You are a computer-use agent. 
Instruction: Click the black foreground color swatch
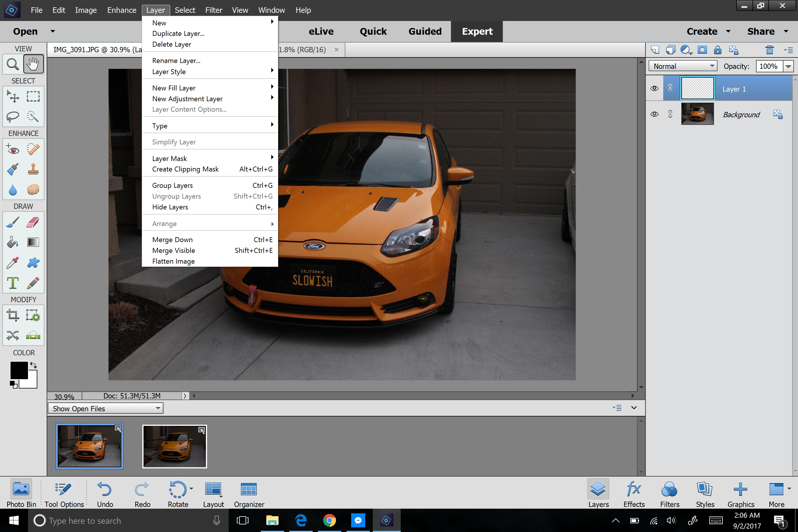(18, 370)
